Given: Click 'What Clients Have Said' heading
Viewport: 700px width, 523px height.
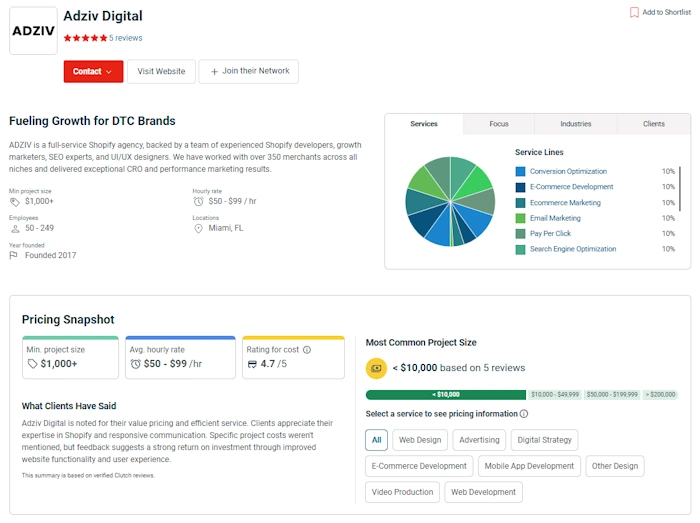Looking at the screenshot, I should (x=69, y=406).
